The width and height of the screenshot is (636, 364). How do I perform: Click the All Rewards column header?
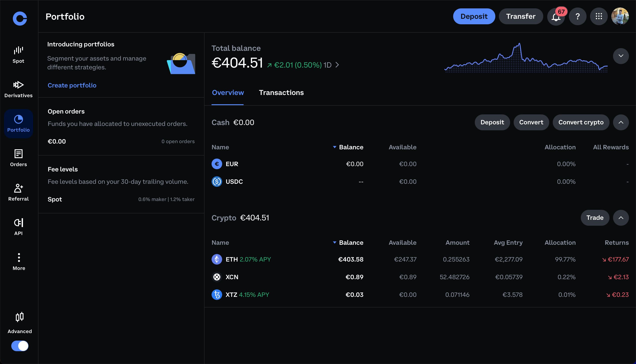point(611,147)
